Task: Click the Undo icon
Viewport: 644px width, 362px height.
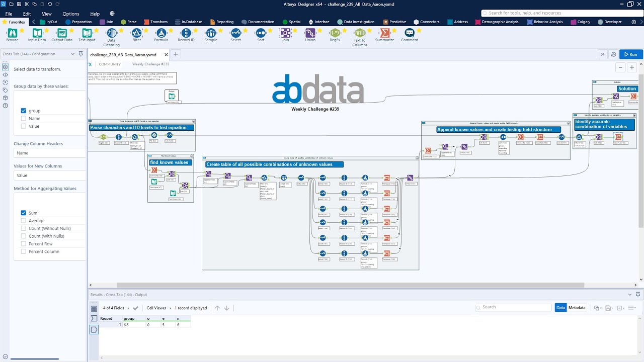Action: tap(50, 4)
